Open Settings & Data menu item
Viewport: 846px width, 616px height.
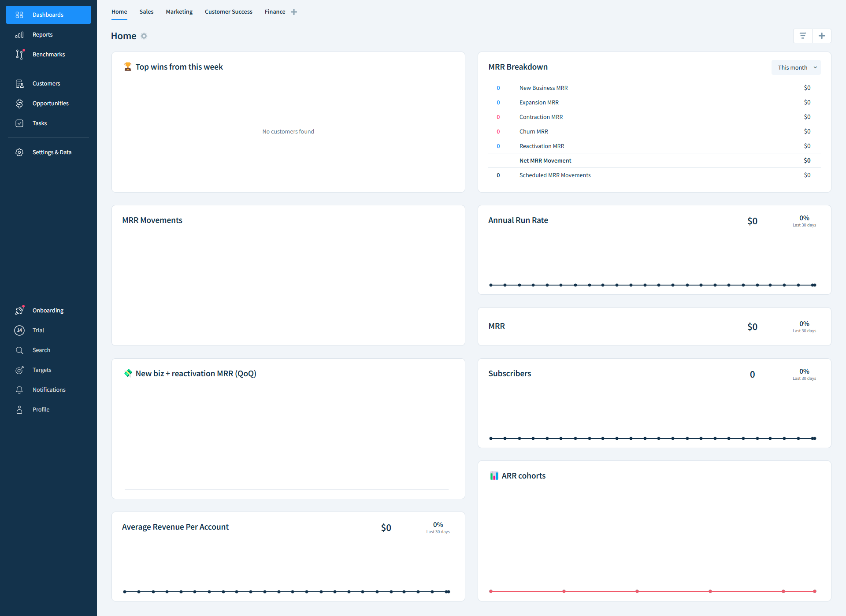(52, 152)
